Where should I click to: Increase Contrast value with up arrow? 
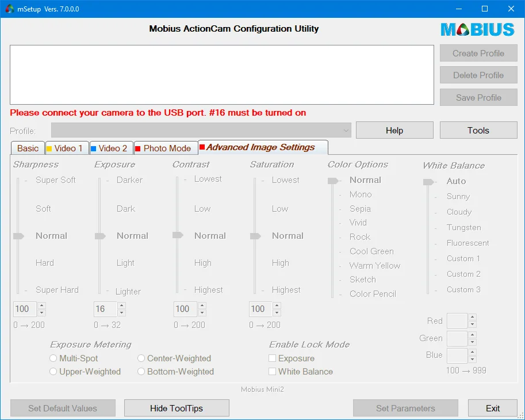pos(202,306)
